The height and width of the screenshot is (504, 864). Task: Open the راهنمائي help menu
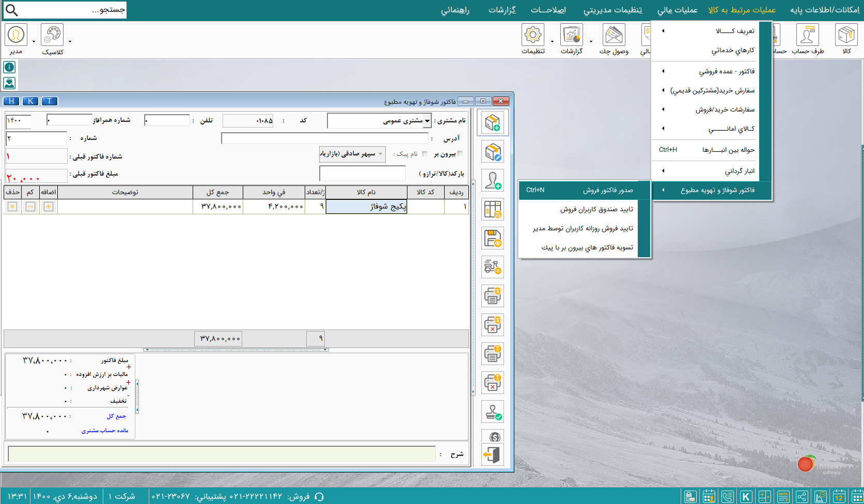pyautogui.click(x=455, y=10)
